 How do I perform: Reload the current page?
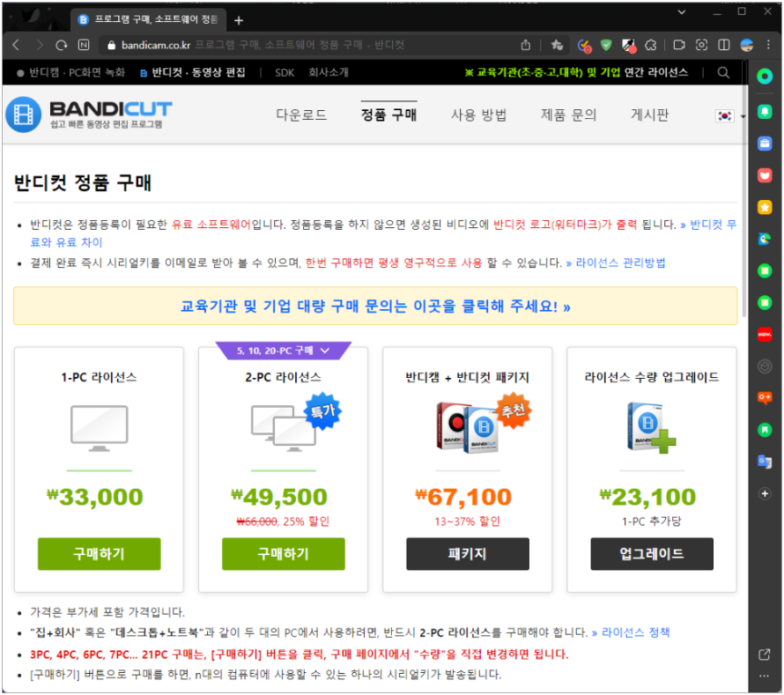point(62,45)
